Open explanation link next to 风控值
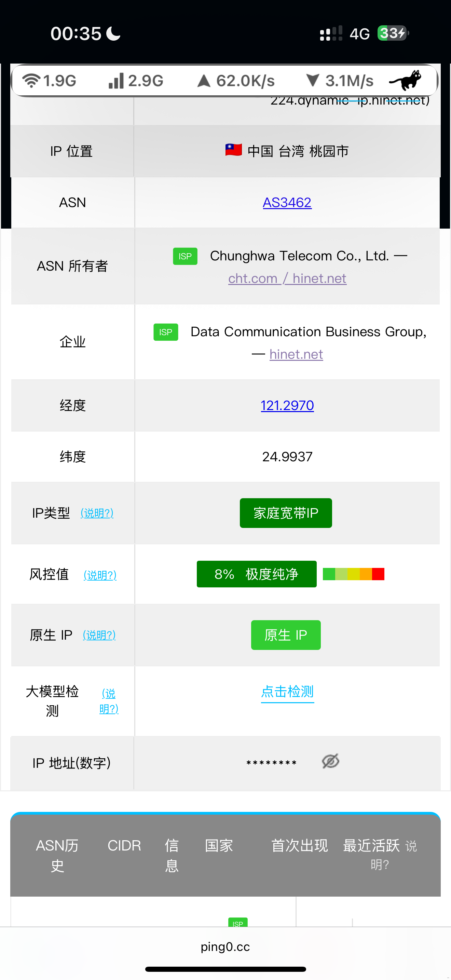The height and width of the screenshot is (980, 451). (x=100, y=575)
